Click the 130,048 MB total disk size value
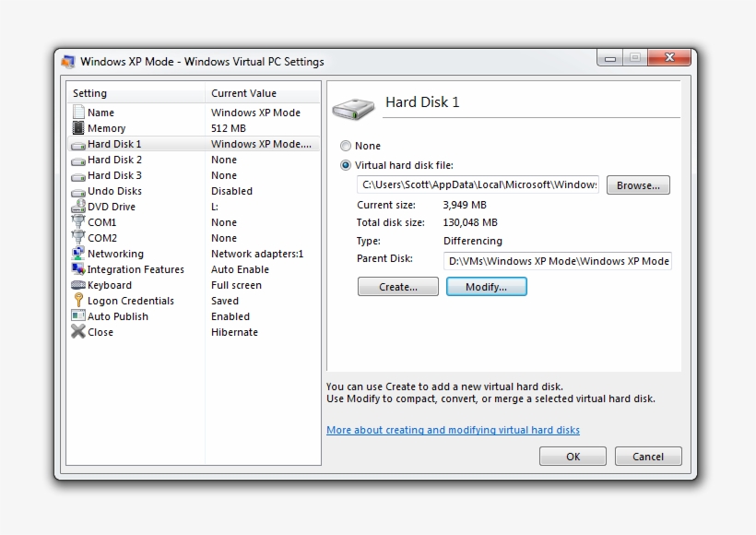Viewport: 756px width, 535px height. click(470, 222)
